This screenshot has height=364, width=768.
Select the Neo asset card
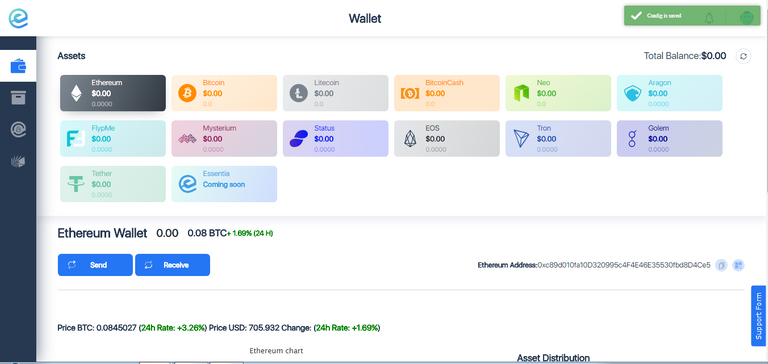point(558,93)
